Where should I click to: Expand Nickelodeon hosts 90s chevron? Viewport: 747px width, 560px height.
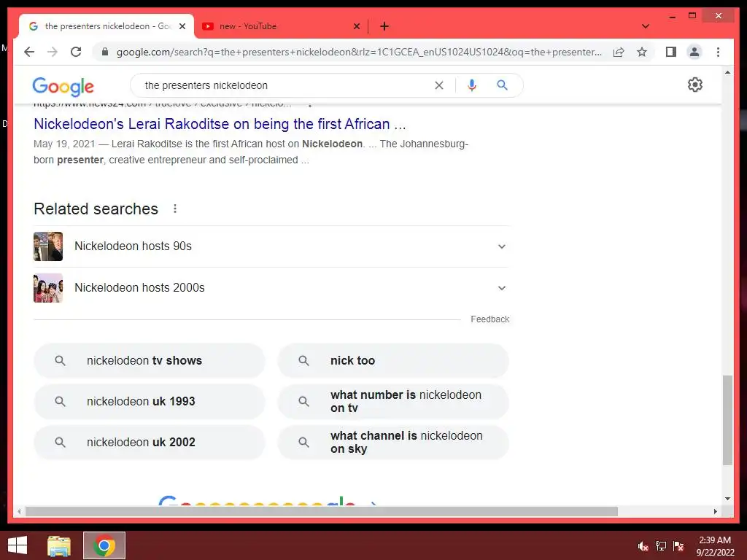[x=501, y=246]
